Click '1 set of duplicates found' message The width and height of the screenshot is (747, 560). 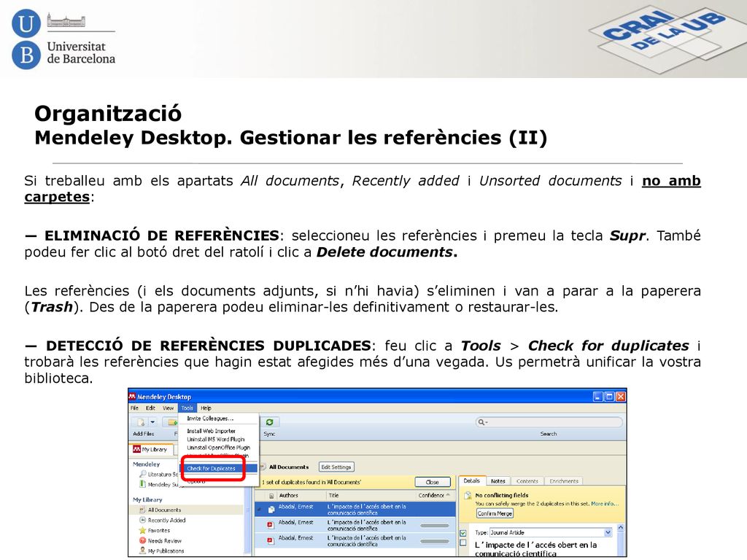point(311,483)
